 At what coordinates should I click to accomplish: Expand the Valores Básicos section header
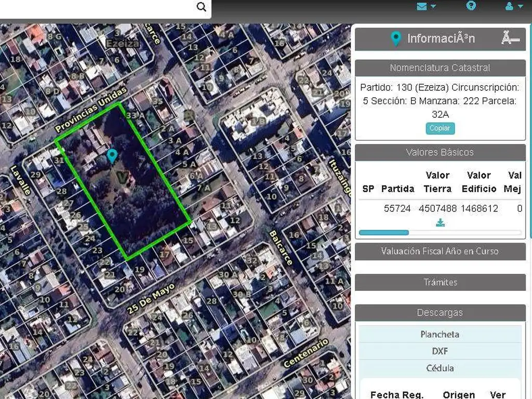tap(440, 152)
